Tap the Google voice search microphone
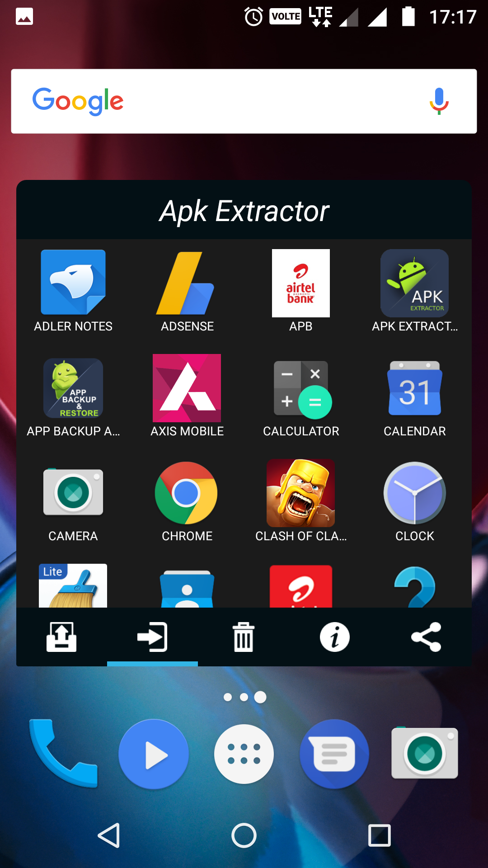This screenshot has width=488, height=868. [x=439, y=101]
